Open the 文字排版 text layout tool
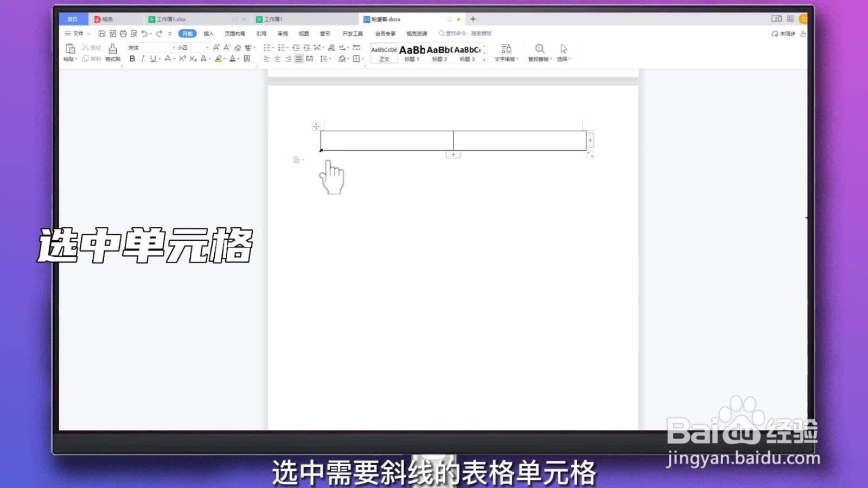The height and width of the screenshot is (488, 868). pos(507,53)
